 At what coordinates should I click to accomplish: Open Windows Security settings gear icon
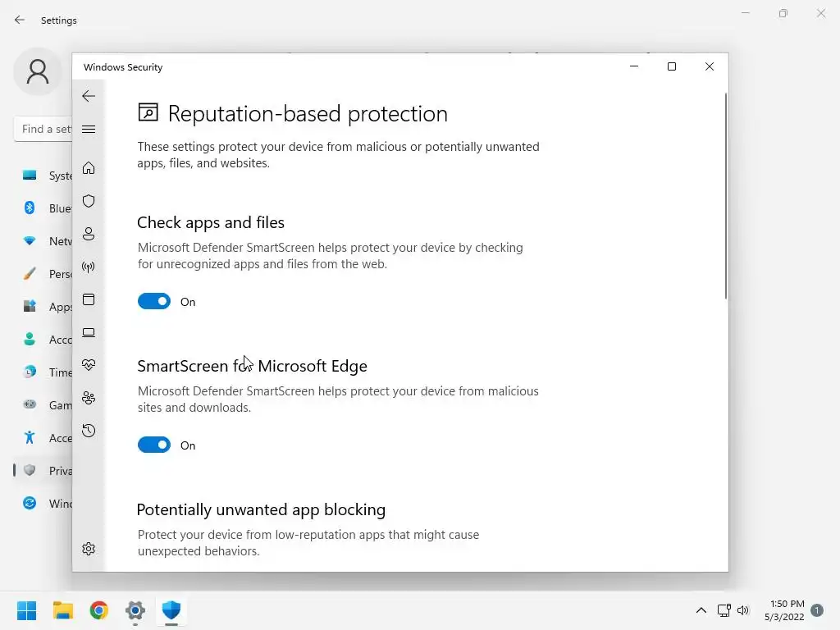click(x=89, y=549)
